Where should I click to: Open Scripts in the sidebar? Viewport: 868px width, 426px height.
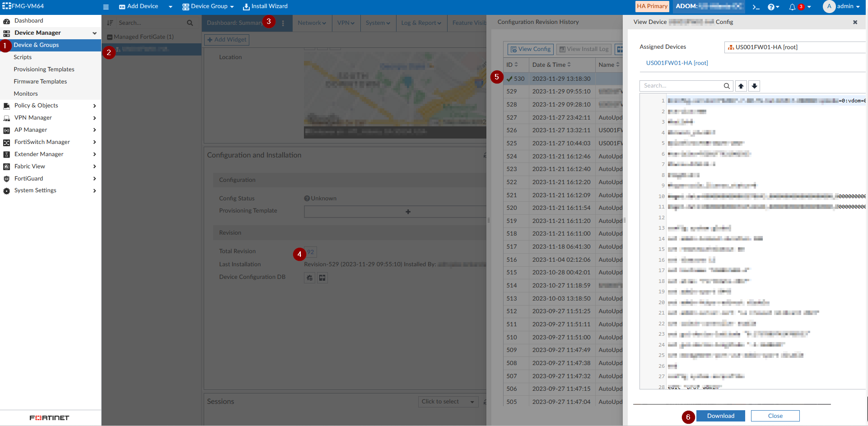[23, 57]
